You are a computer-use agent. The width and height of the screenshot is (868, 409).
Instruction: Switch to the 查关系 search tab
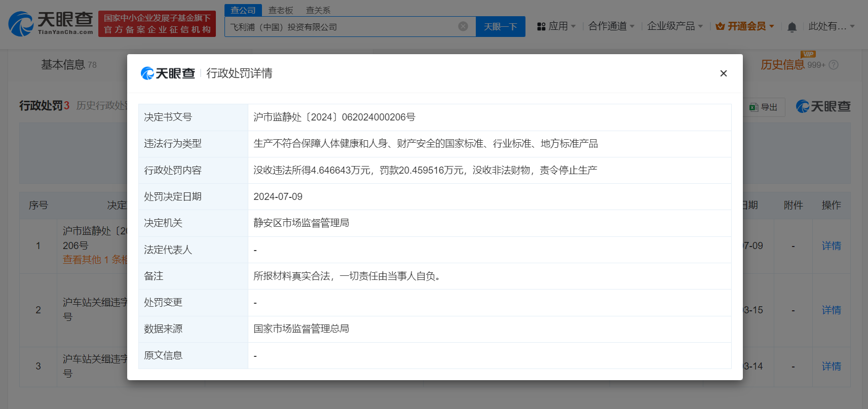[318, 10]
